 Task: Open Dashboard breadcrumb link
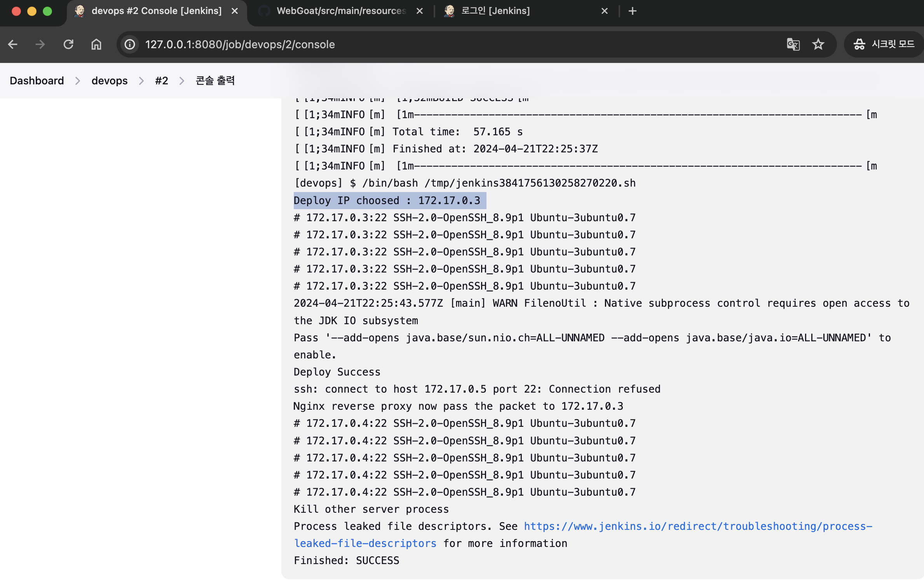[x=37, y=80]
